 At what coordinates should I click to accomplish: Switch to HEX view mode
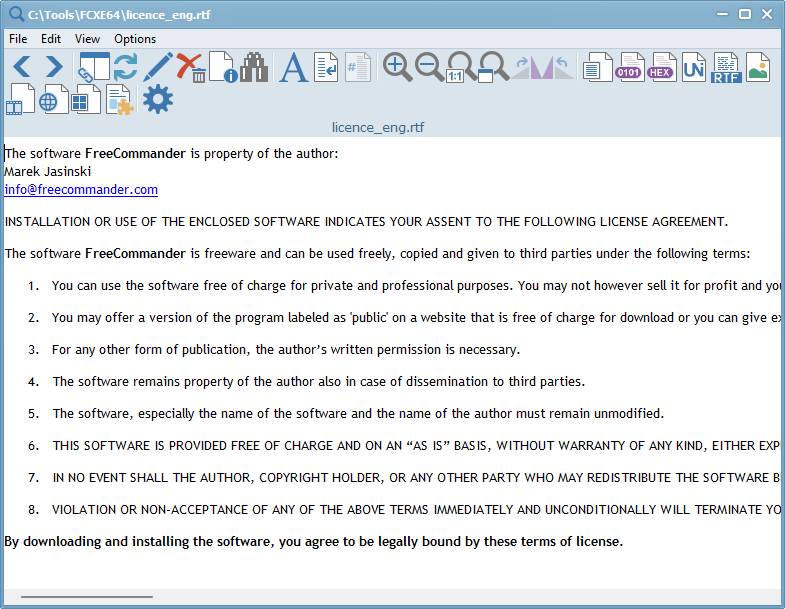coord(661,67)
